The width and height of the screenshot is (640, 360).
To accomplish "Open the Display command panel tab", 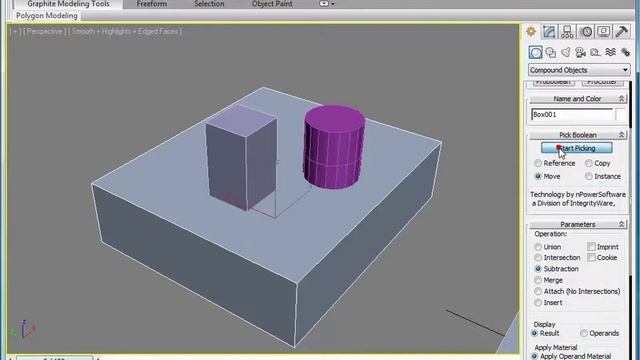I will 604,31.
